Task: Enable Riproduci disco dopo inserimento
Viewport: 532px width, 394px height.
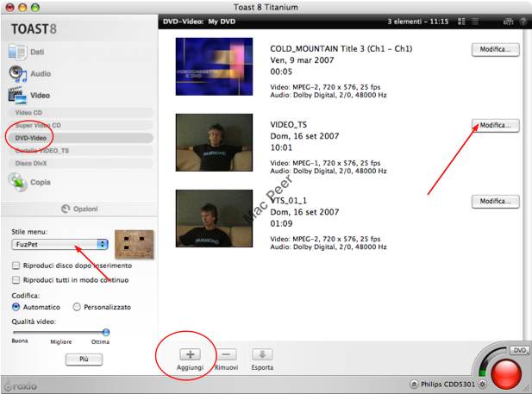Action: pos(16,266)
